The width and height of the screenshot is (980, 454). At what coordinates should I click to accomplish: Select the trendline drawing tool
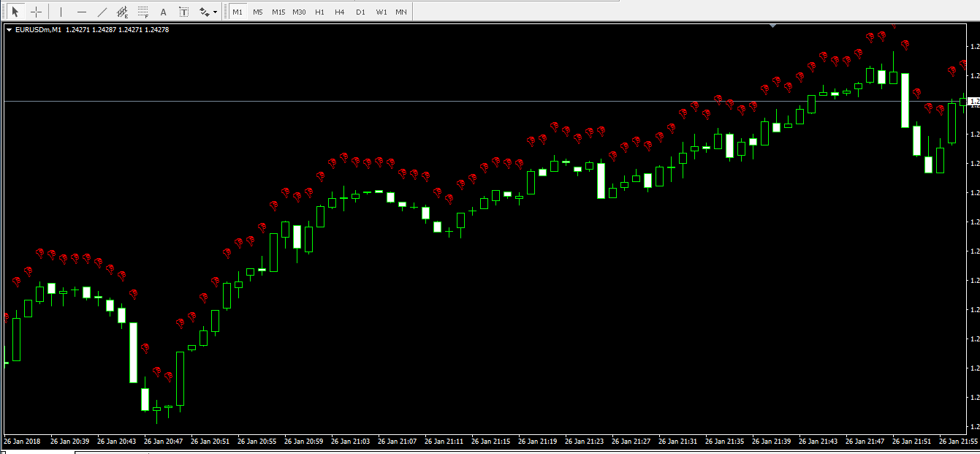pyautogui.click(x=102, y=12)
